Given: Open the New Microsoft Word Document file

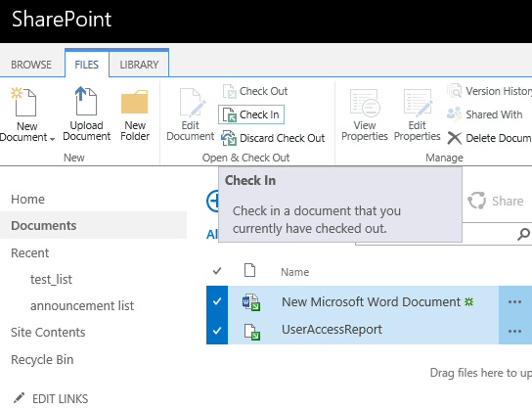Looking at the screenshot, I should [x=371, y=301].
